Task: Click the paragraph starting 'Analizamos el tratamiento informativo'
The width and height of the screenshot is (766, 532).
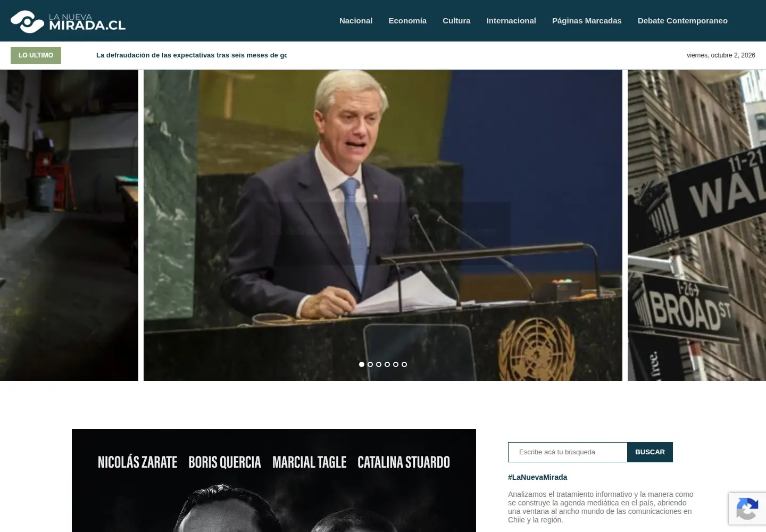Action: (601, 507)
